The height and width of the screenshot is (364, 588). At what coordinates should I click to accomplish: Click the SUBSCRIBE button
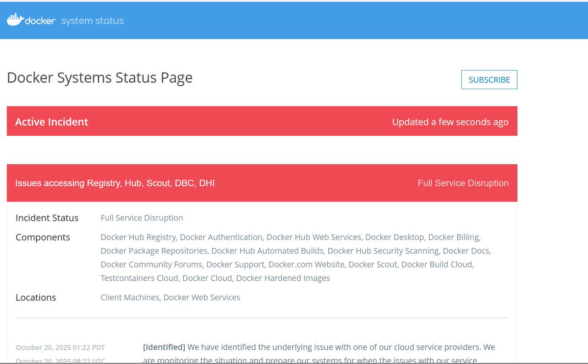489,80
